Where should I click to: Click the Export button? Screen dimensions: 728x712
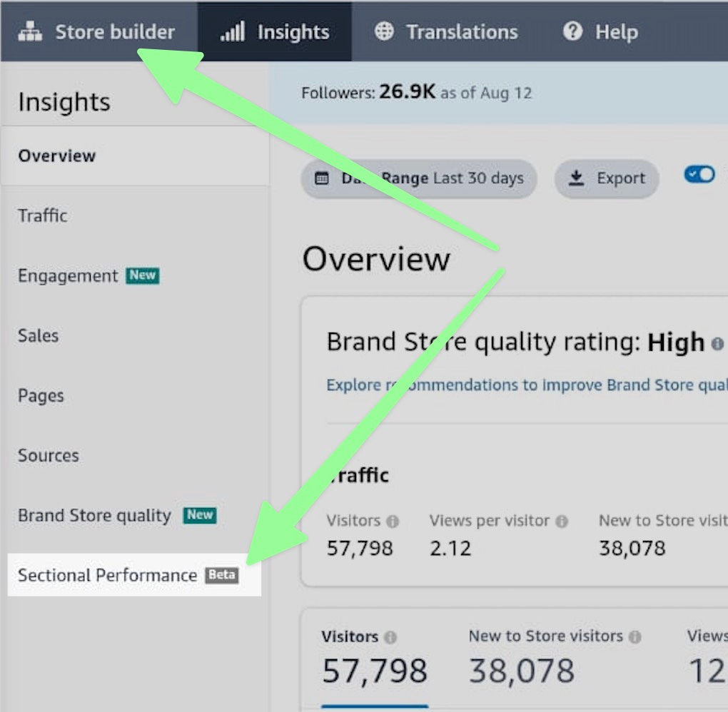[x=607, y=178]
